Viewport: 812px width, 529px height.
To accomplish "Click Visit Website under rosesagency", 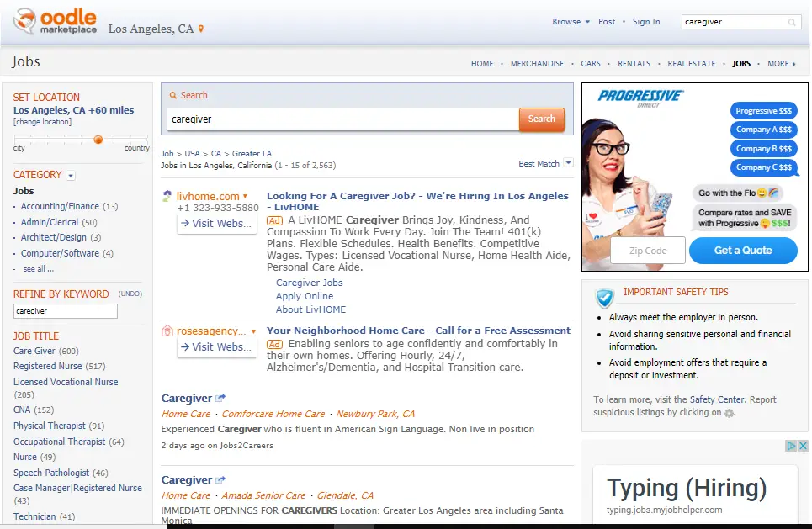I will tap(216, 347).
